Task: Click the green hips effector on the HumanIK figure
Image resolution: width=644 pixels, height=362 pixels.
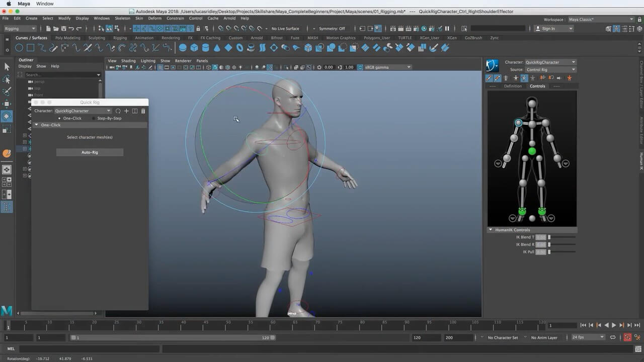Action: point(532,151)
